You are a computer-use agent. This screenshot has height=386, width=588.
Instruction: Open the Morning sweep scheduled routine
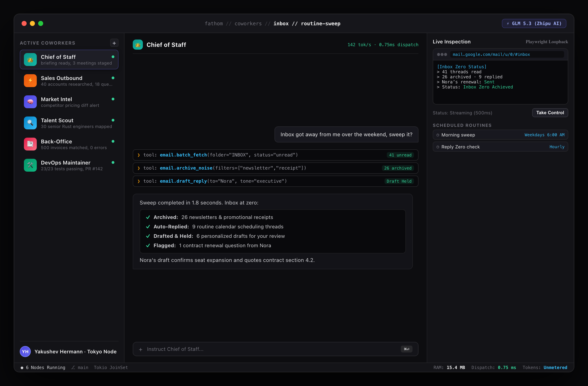point(500,135)
